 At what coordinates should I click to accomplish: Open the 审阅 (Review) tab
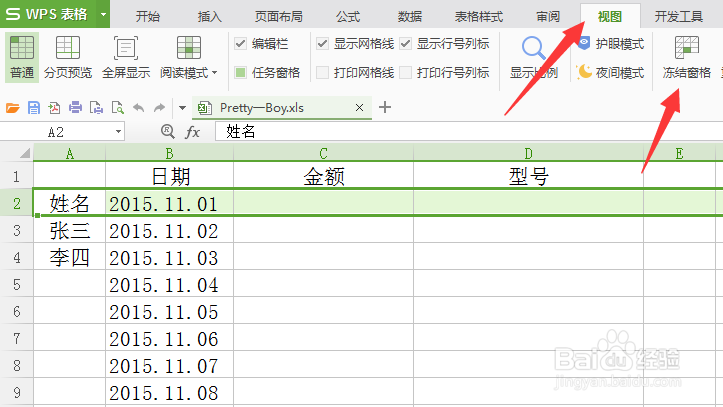click(x=548, y=17)
